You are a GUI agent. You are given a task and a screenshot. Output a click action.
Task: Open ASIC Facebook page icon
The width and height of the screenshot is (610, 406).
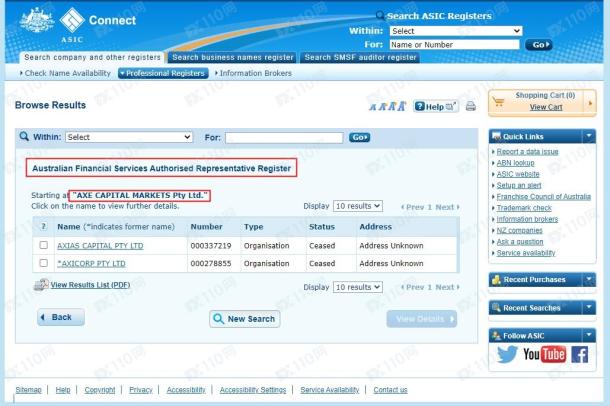click(580, 355)
